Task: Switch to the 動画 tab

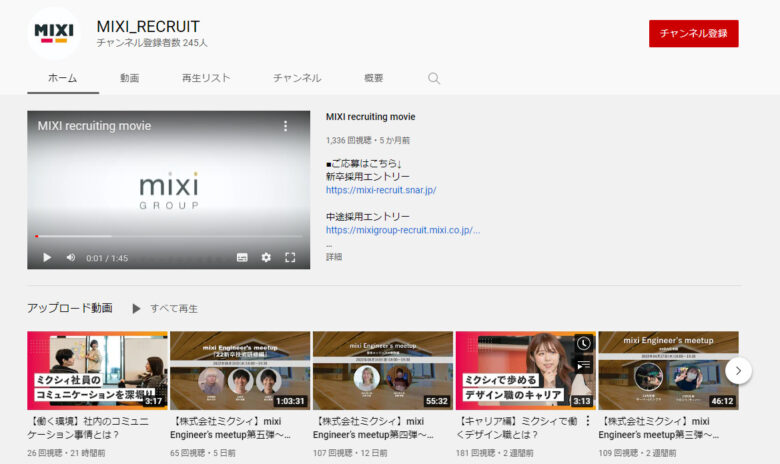Action: point(129,78)
